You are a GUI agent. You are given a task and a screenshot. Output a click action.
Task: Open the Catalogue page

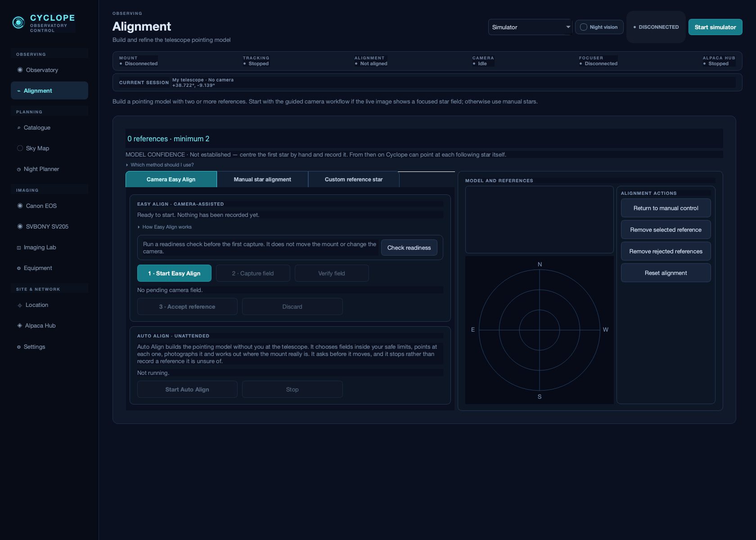click(49, 127)
